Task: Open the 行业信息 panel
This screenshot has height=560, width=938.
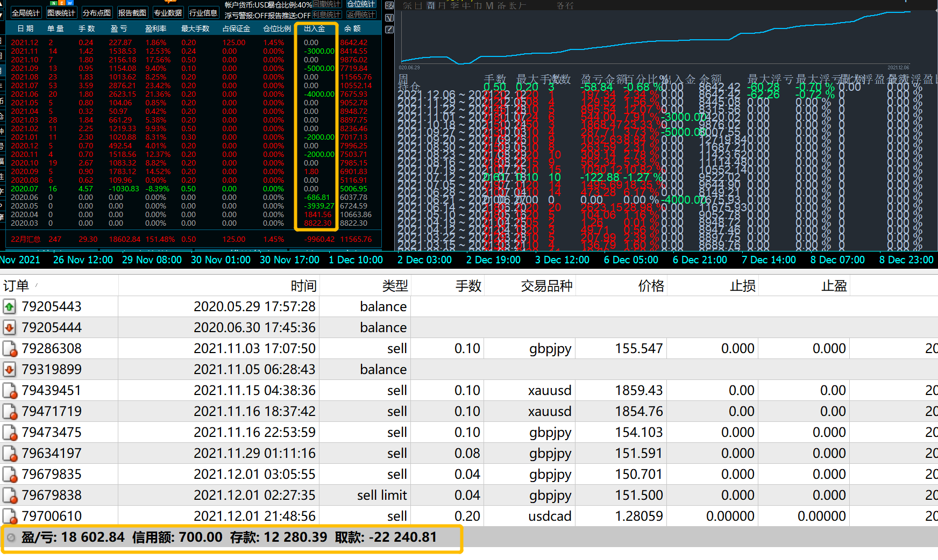Action: click(x=203, y=13)
